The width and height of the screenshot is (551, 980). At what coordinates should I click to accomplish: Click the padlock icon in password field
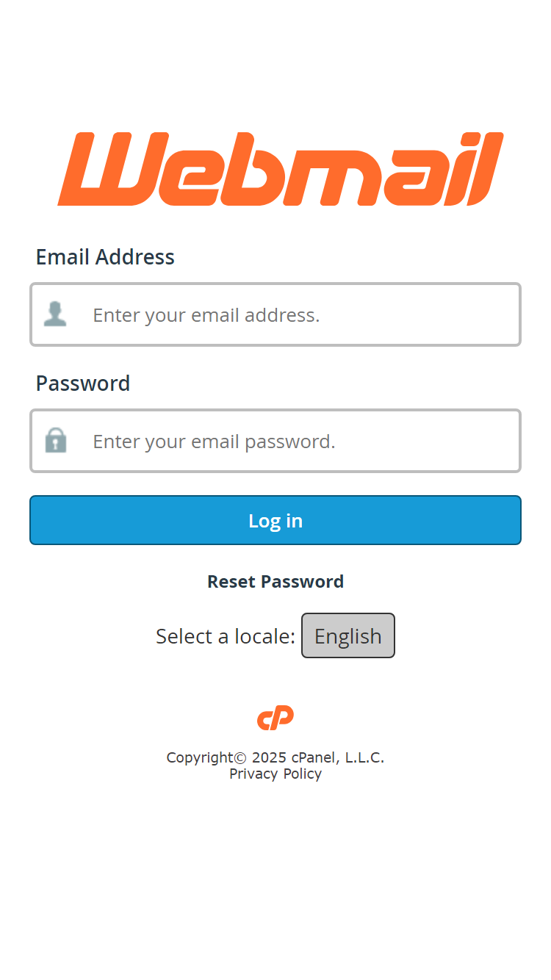pos(56,440)
